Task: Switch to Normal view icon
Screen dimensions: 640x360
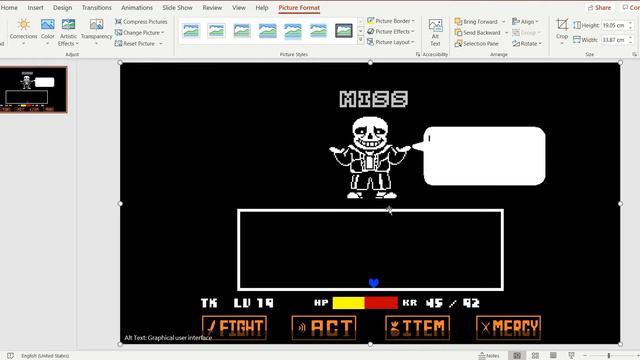Action: [517, 356]
